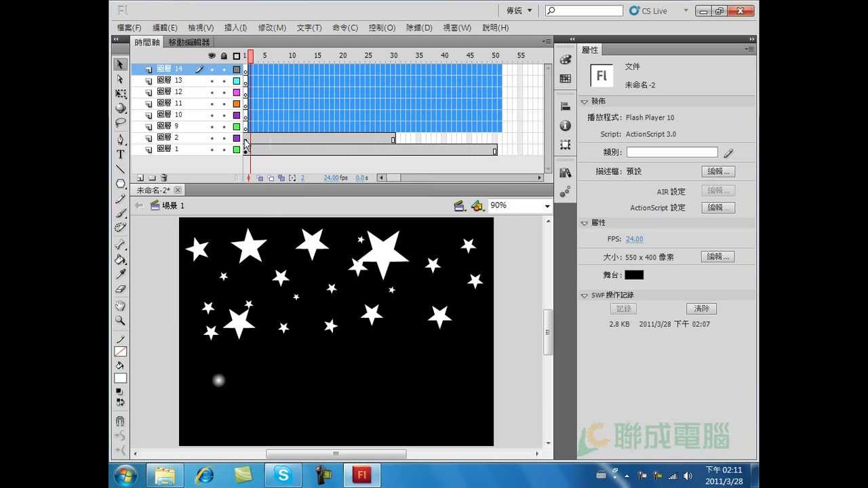Pick the Eyedropper tool
This screenshot has width=868, height=488.
tap(120, 274)
